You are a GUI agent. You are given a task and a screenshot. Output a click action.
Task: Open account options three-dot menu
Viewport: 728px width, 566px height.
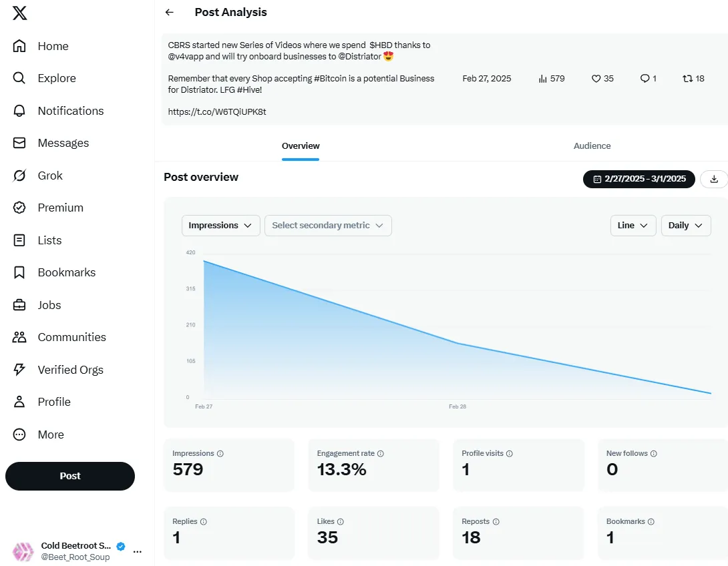coord(138,551)
